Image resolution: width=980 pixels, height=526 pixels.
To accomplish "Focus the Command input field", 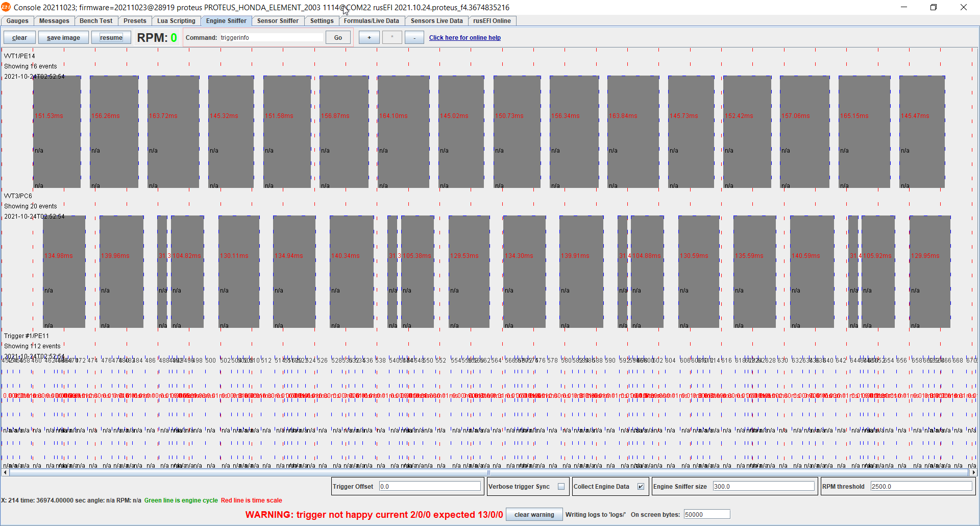I will [272, 38].
